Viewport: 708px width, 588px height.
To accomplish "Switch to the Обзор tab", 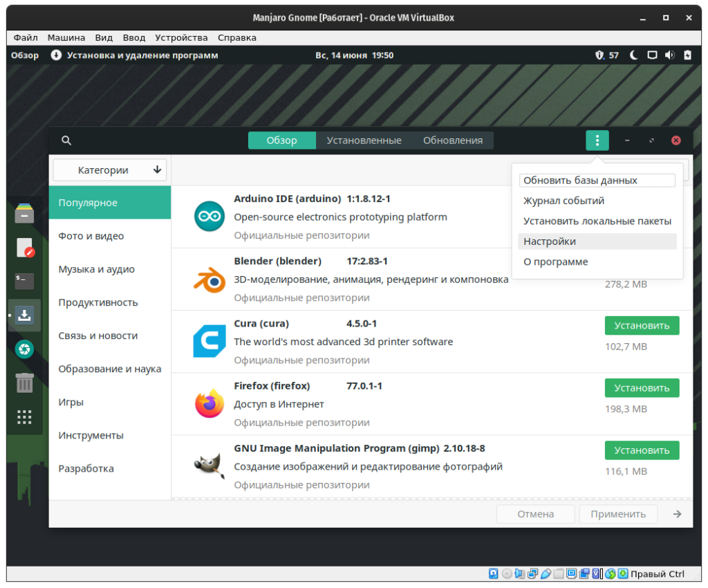I will point(282,140).
